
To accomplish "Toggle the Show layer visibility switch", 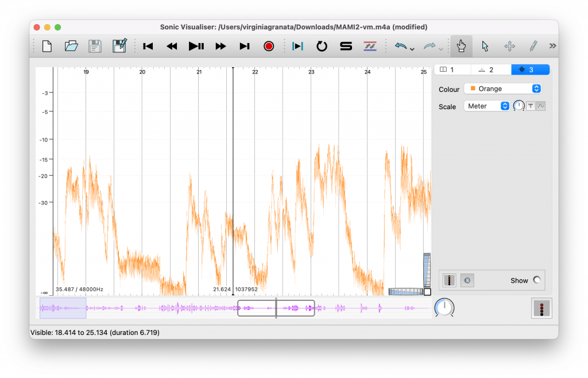I will pyautogui.click(x=537, y=280).
